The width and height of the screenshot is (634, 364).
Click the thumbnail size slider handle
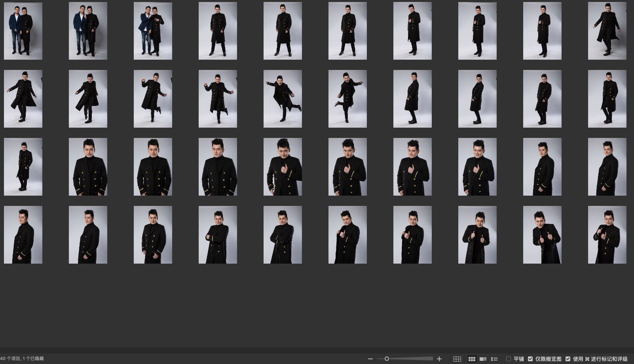[x=387, y=359]
